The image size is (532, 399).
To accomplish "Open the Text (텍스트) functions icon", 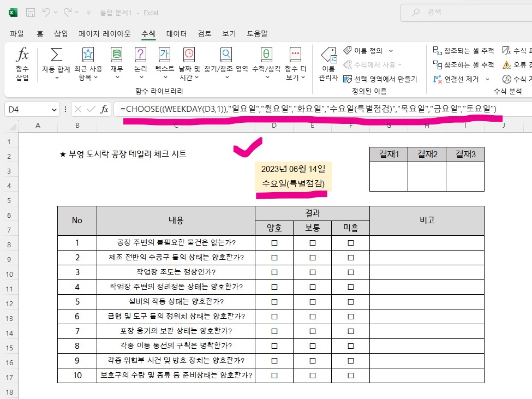I will point(165,54).
